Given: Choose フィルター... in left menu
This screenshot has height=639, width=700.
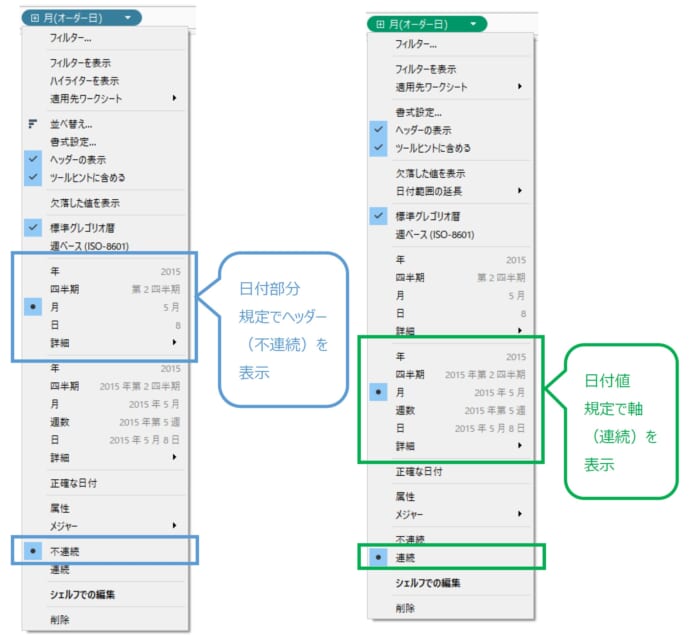Looking at the screenshot, I should pos(105,38).
